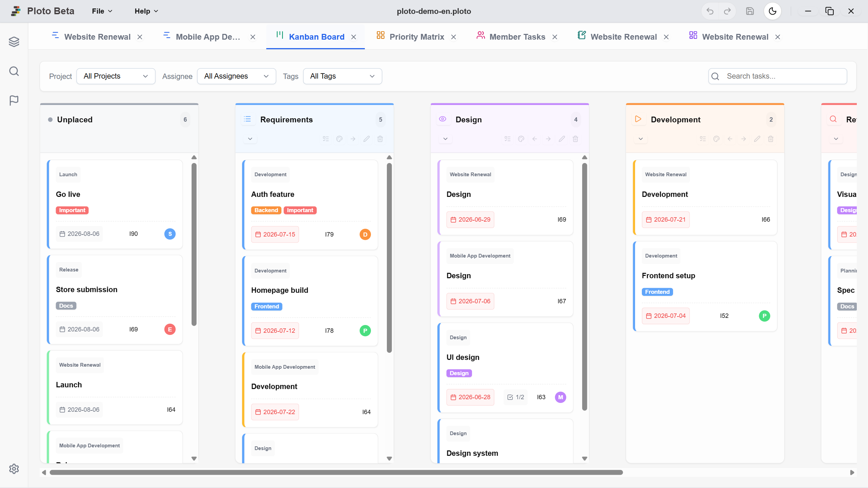Screen dimensions: 868x488
Task: Open the File menu
Action: click(x=102, y=11)
